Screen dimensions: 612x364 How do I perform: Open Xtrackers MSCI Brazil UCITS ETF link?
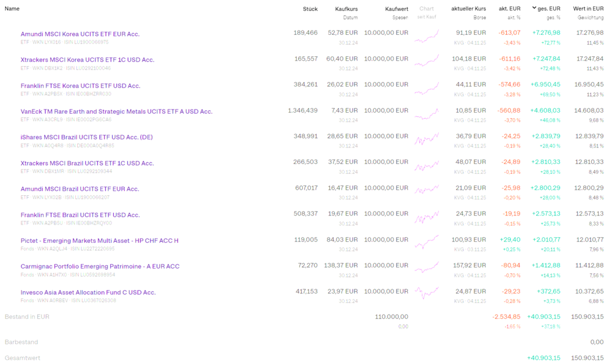point(87,163)
